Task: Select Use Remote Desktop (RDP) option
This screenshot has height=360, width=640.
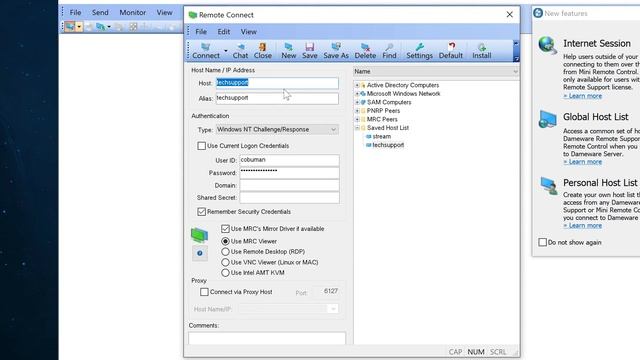Action: click(x=225, y=251)
